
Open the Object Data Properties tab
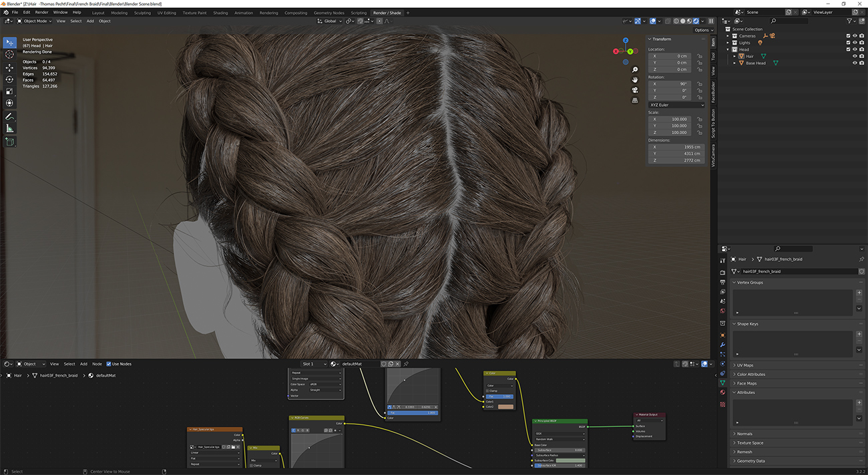click(722, 382)
